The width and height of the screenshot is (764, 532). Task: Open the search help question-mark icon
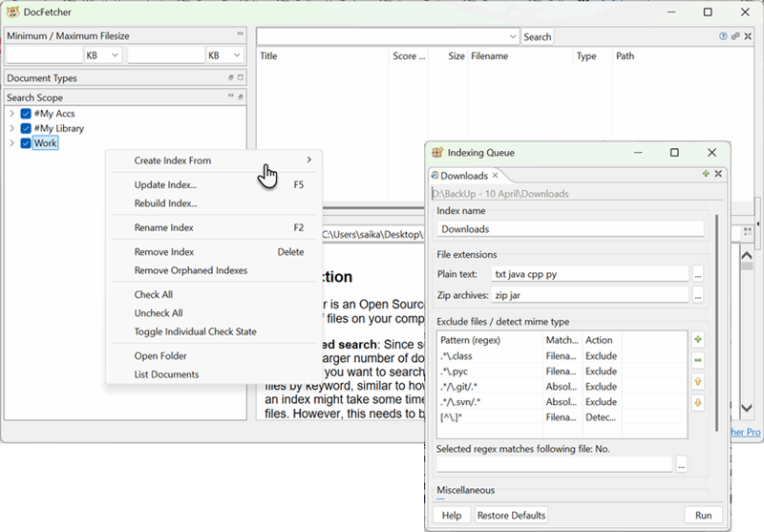[723, 36]
